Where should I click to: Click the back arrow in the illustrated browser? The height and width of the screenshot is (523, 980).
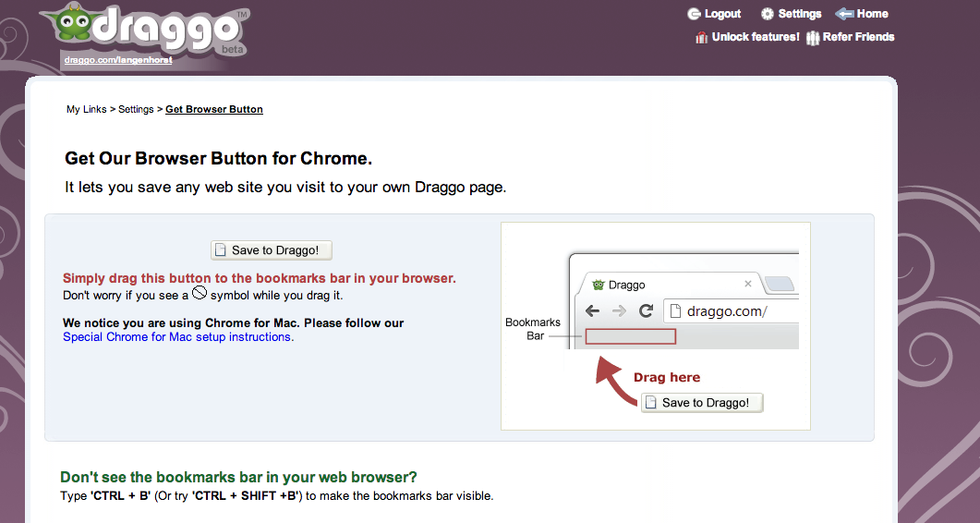[x=592, y=310]
